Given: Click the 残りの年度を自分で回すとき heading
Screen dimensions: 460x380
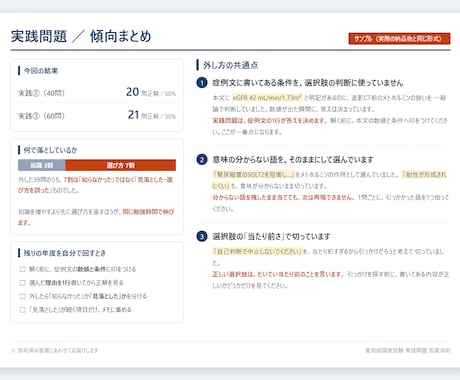Looking at the screenshot, I should [65, 253].
